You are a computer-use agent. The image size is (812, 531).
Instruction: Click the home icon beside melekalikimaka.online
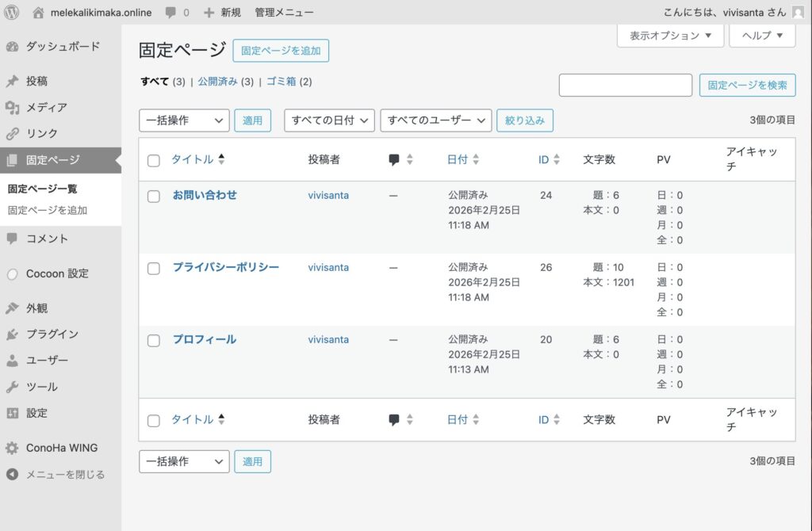click(39, 13)
